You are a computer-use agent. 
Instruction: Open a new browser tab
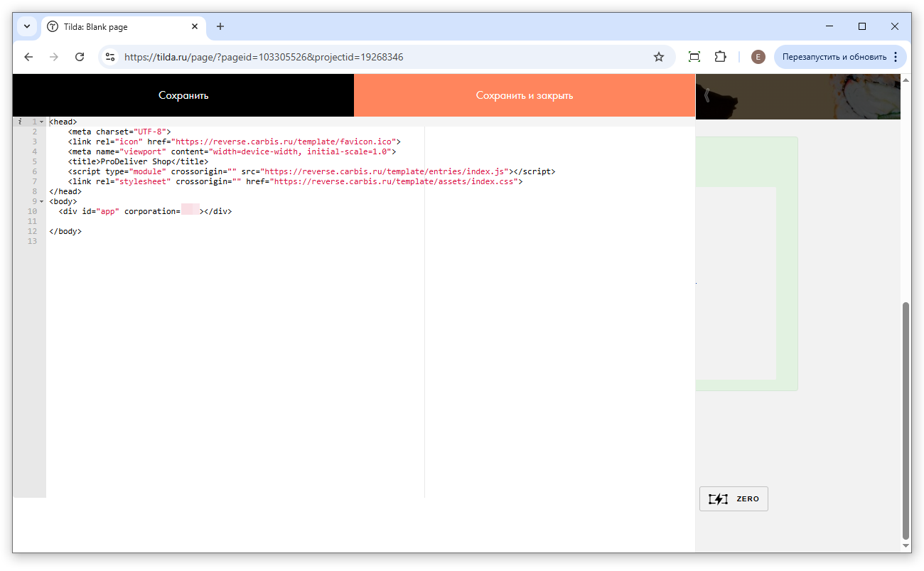220,27
